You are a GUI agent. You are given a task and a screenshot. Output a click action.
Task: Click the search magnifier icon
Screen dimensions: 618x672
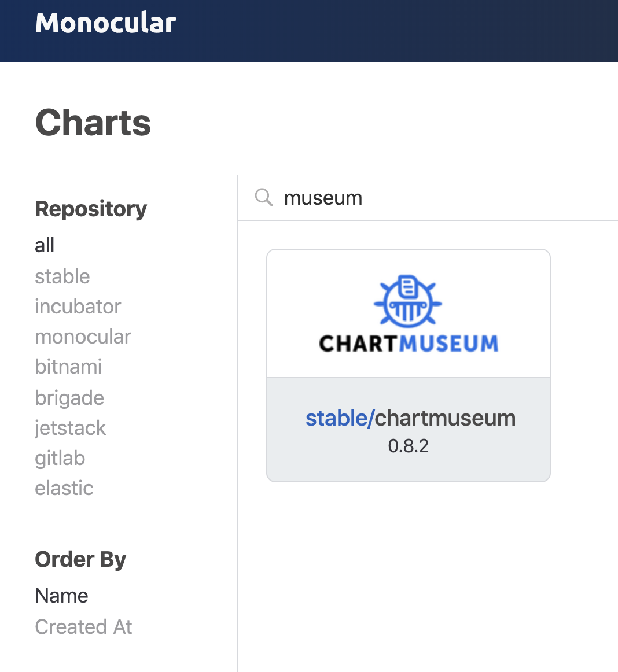(x=263, y=198)
